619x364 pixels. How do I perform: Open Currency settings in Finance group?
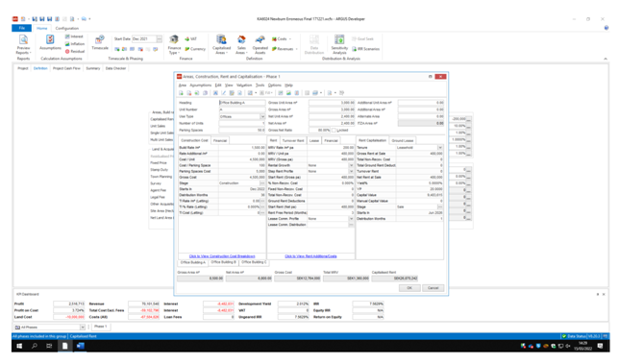click(x=195, y=49)
